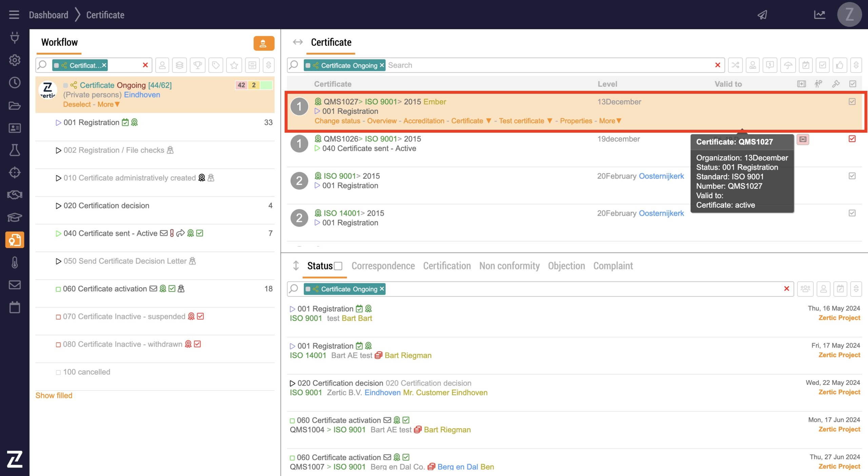The image size is (868, 476).
Task: Switch to the Correspondence tab
Action: (x=383, y=266)
